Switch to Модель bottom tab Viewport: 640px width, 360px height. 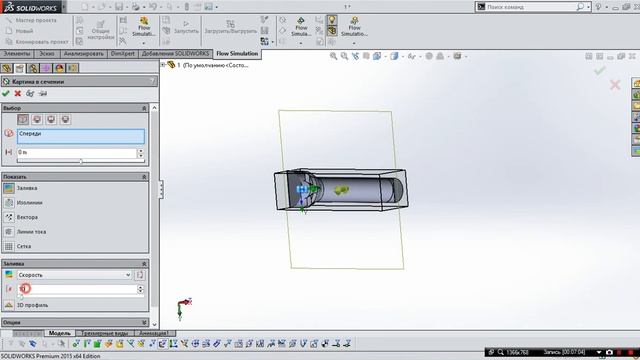pos(60,333)
